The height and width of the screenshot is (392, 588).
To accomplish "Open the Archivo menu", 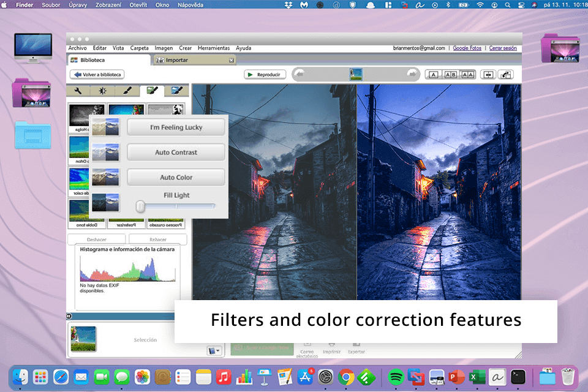I will pyautogui.click(x=77, y=48).
